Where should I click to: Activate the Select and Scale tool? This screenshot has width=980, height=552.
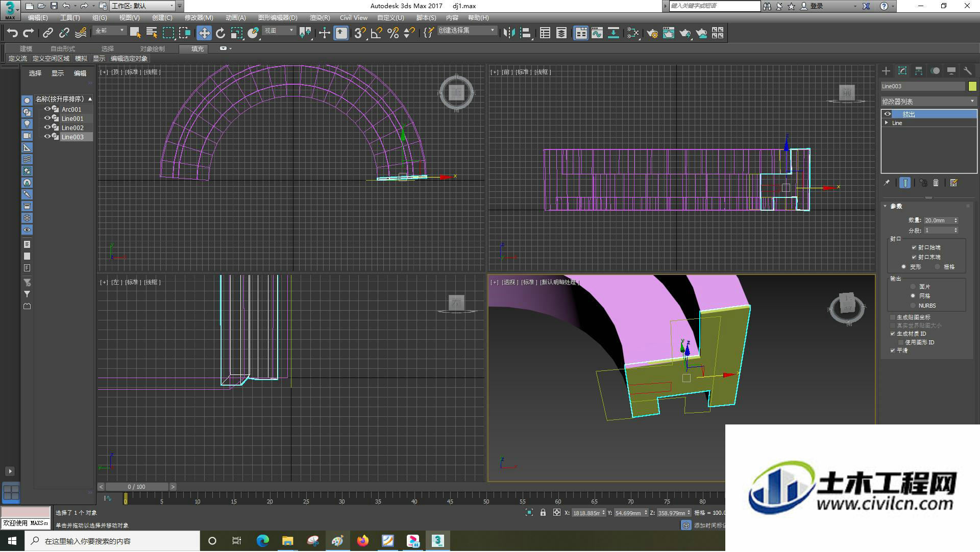pos(237,33)
